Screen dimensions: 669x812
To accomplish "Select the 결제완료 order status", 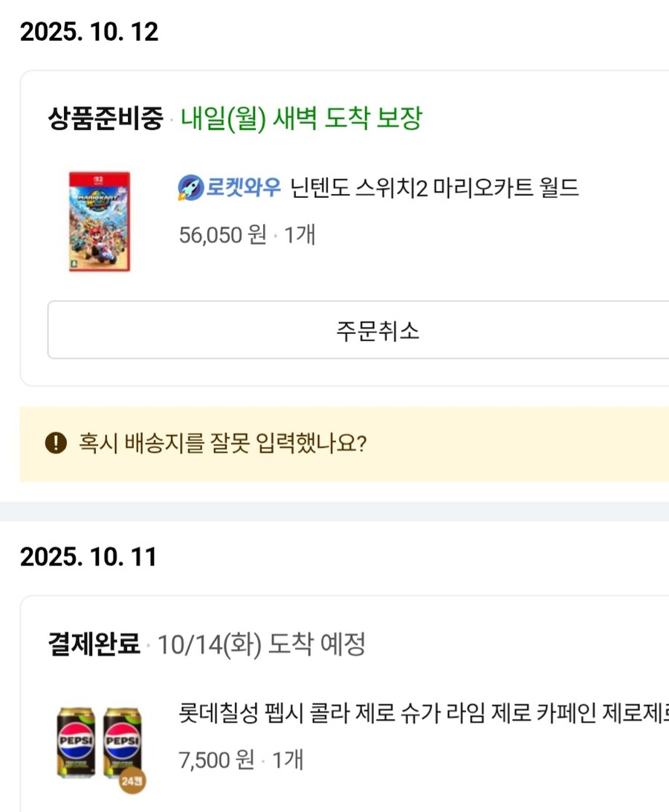I will tap(94, 645).
